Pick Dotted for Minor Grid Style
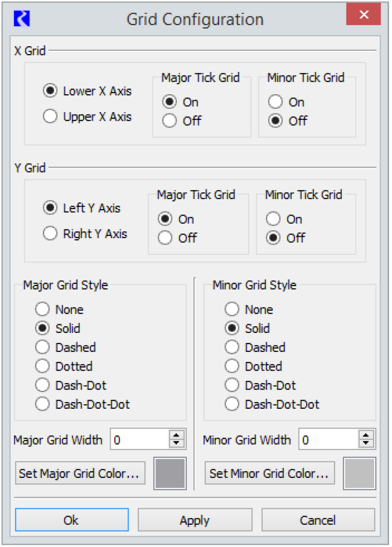The width and height of the screenshot is (392, 547). pos(232,366)
